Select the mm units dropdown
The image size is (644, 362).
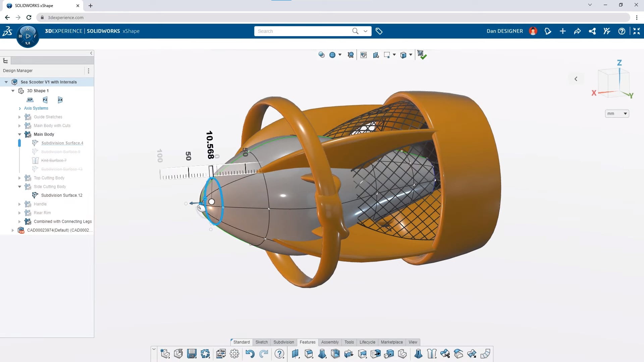[x=617, y=114]
